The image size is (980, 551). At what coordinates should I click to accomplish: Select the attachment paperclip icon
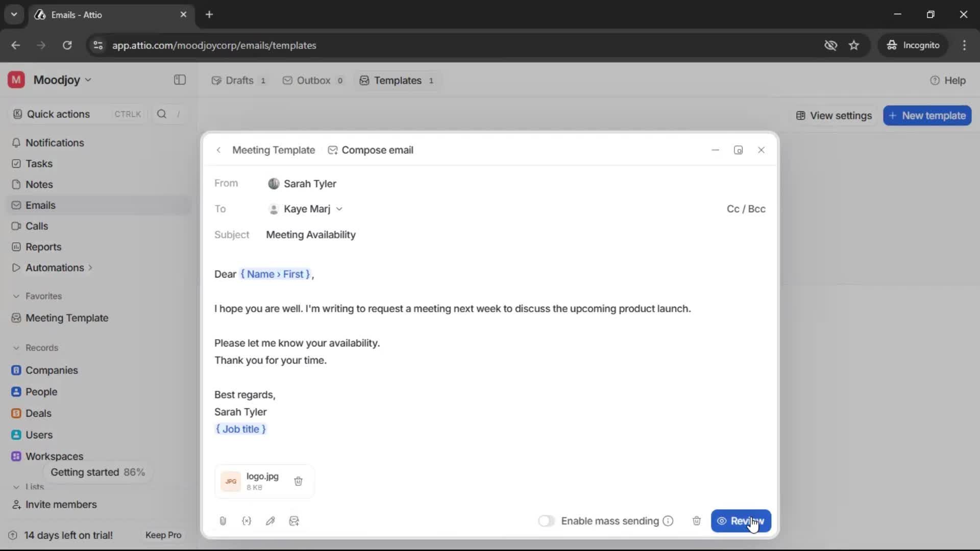point(223,521)
